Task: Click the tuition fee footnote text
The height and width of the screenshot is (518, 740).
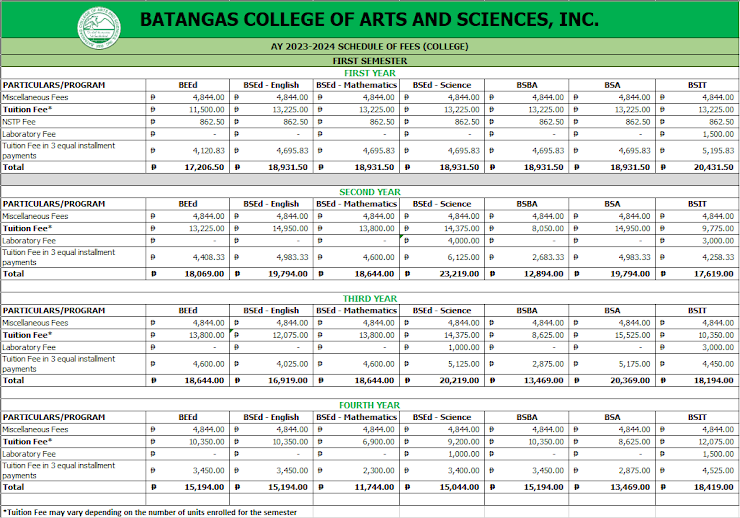Action: click(150, 512)
